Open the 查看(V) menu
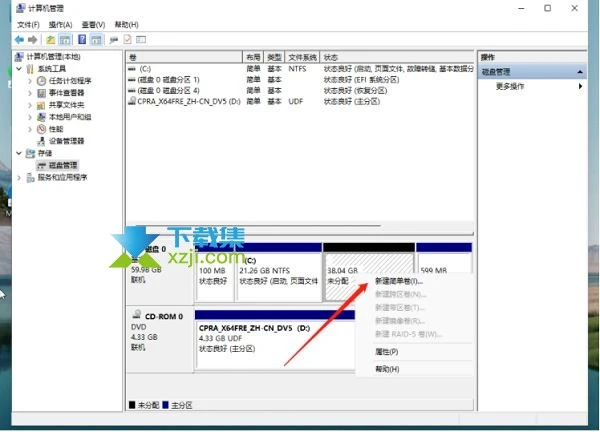The image size is (600, 432). tap(93, 25)
